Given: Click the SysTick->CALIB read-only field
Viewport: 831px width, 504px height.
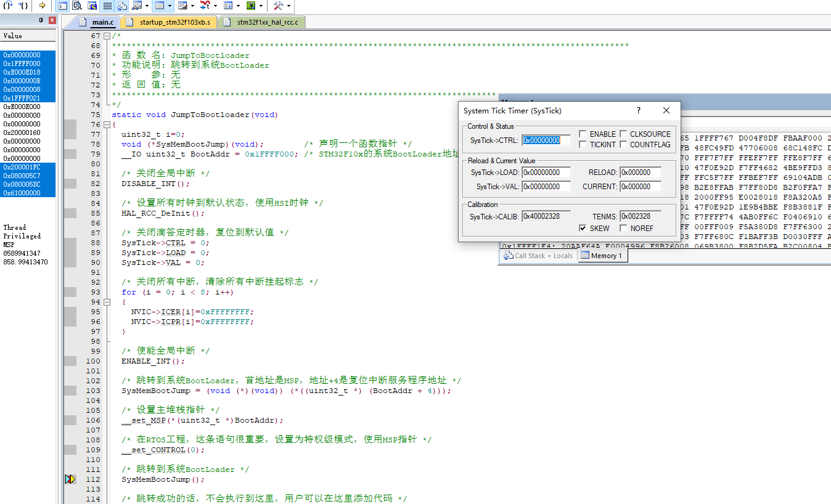Looking at the screenshot, I should (546, 216).
